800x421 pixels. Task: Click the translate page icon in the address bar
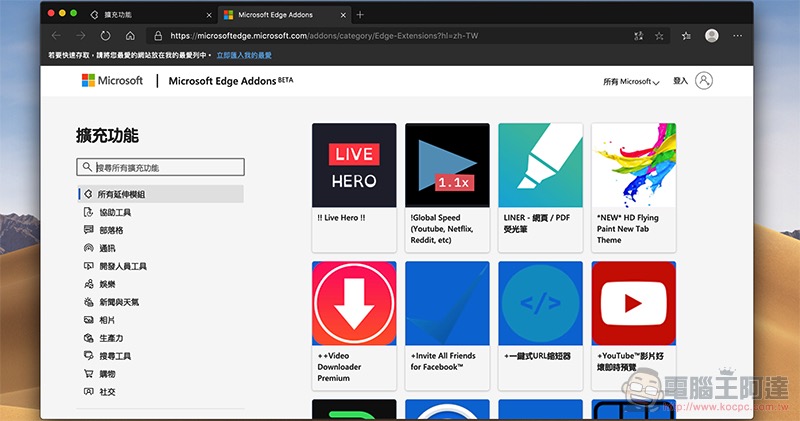(x=637, y=35)
